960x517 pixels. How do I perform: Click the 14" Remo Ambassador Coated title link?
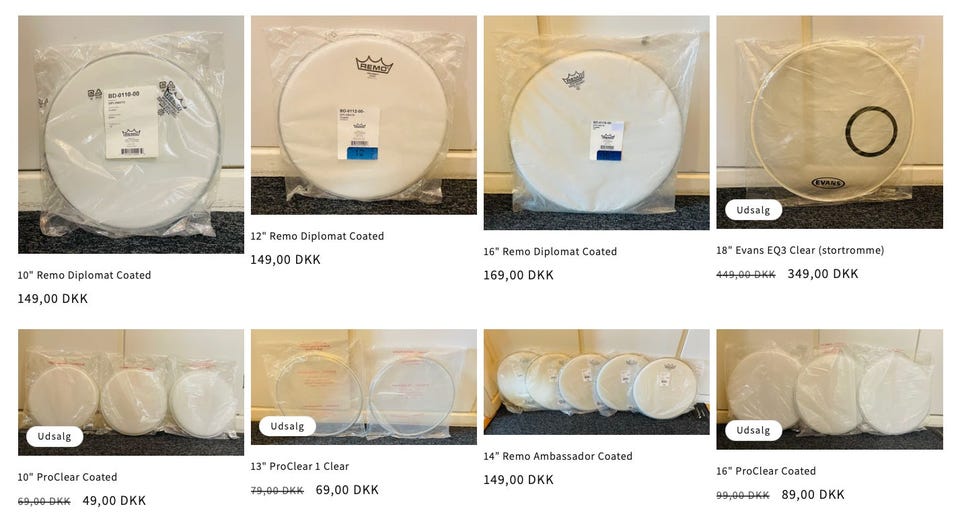(x=558, y=456)
